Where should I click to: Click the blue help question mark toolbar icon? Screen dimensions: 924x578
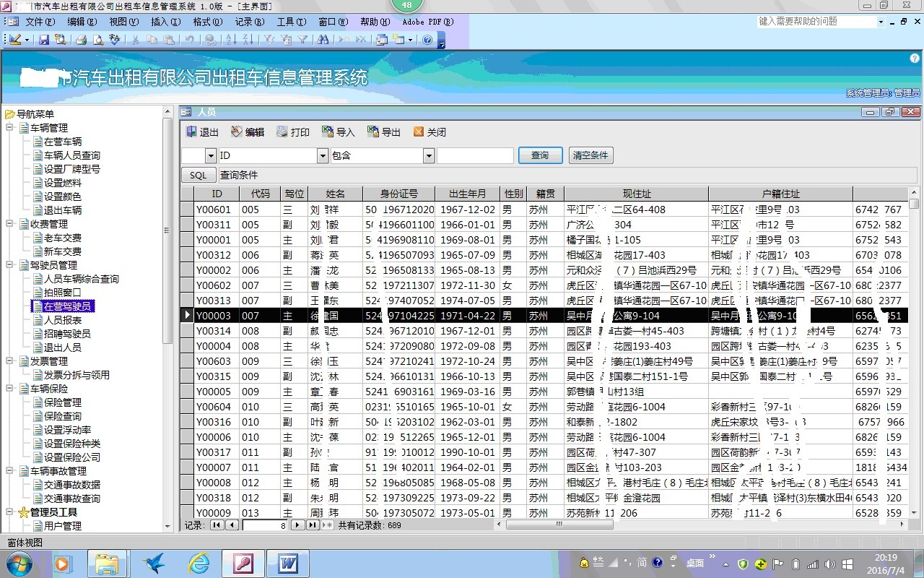pyautogui.click(x=427, y=40)
